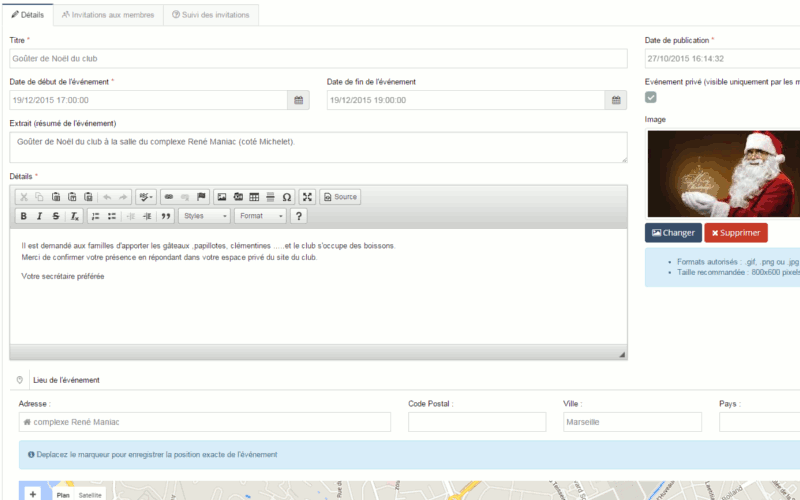800x500 pixels.
Task: Click text 'Votre secrétaire préférée' in editor
Action: (x=63, y=276)
